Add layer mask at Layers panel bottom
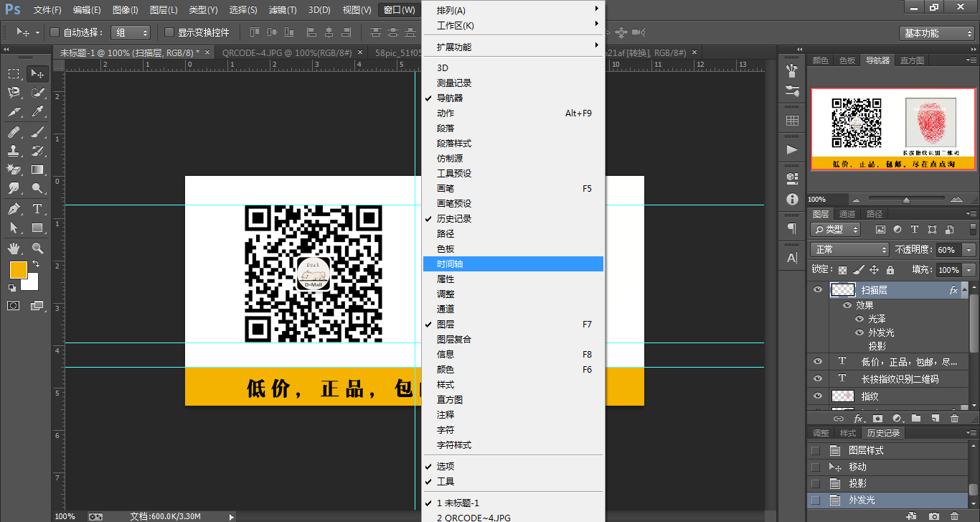980x522 pixels. [x=877, y=419]
